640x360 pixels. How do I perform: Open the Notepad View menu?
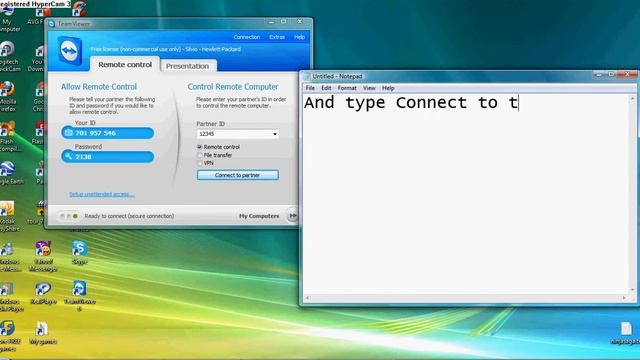tap(369, 88)
